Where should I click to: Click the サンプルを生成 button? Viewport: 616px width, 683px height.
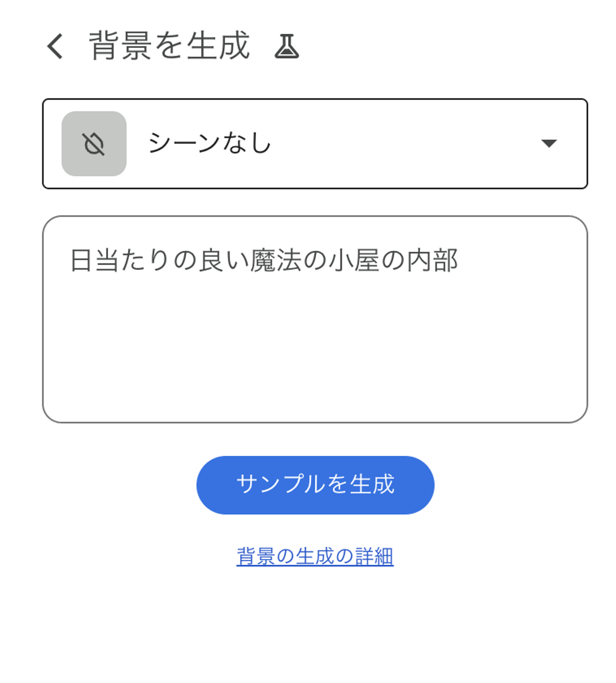click(315, 485)
